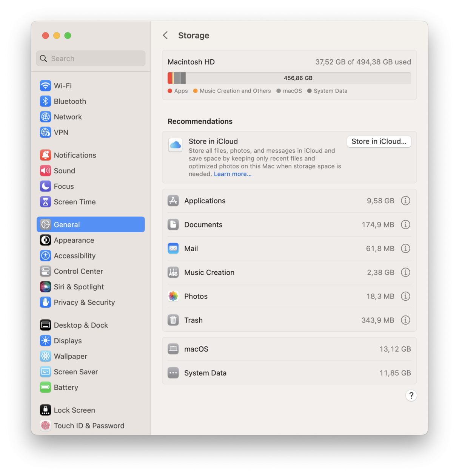459x476 pixels.
Task: Click the Macintosh HD title
Action: click(x=191, y=62)
